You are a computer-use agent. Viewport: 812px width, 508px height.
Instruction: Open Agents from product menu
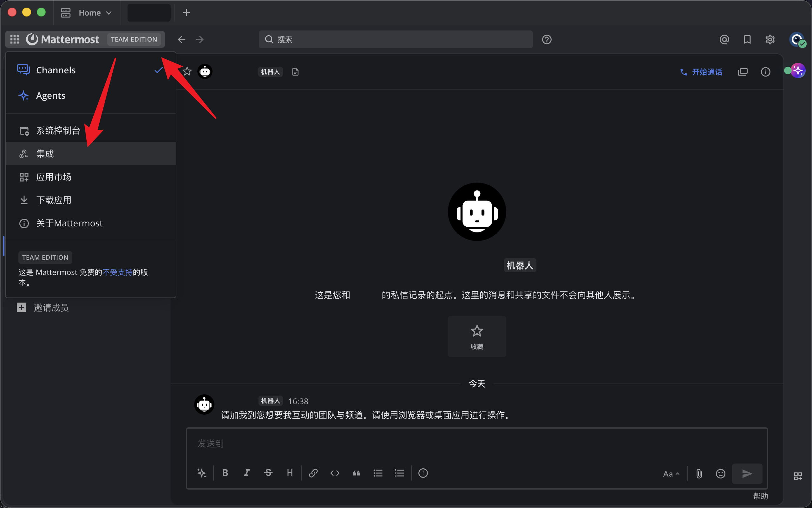[91, 96]
